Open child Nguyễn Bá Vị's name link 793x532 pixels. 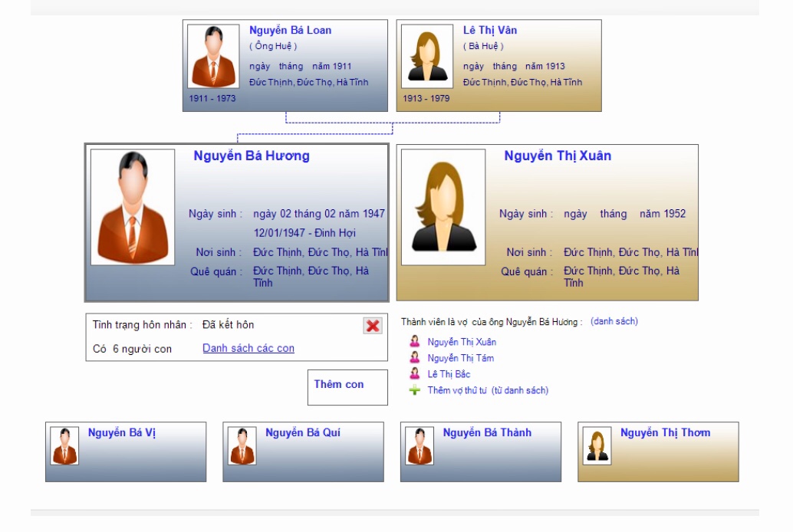[122, 433]
